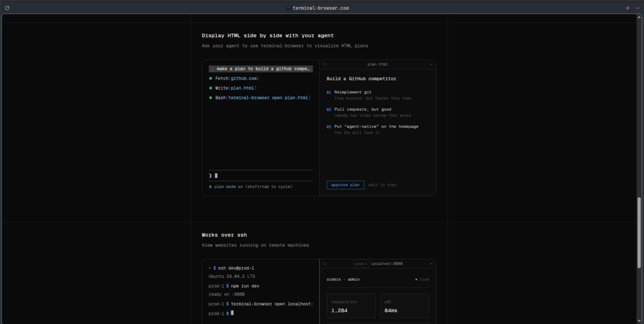Click the approve plan button
Viewport: 644px width, 324px height.
point(346,185)
